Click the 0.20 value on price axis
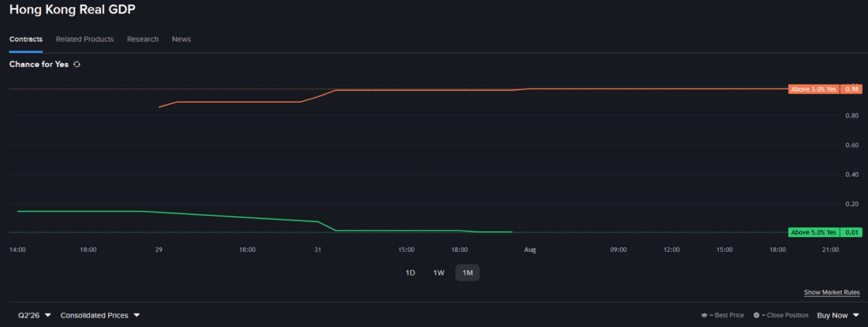 (851, 204)
